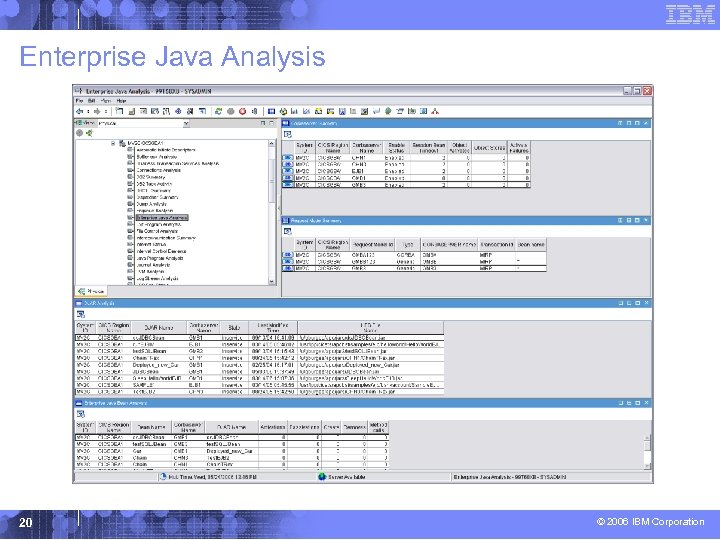Select the Physical tab below the navigator tree
This screenshot has height=540, width=720.
(x=91, y=291)
